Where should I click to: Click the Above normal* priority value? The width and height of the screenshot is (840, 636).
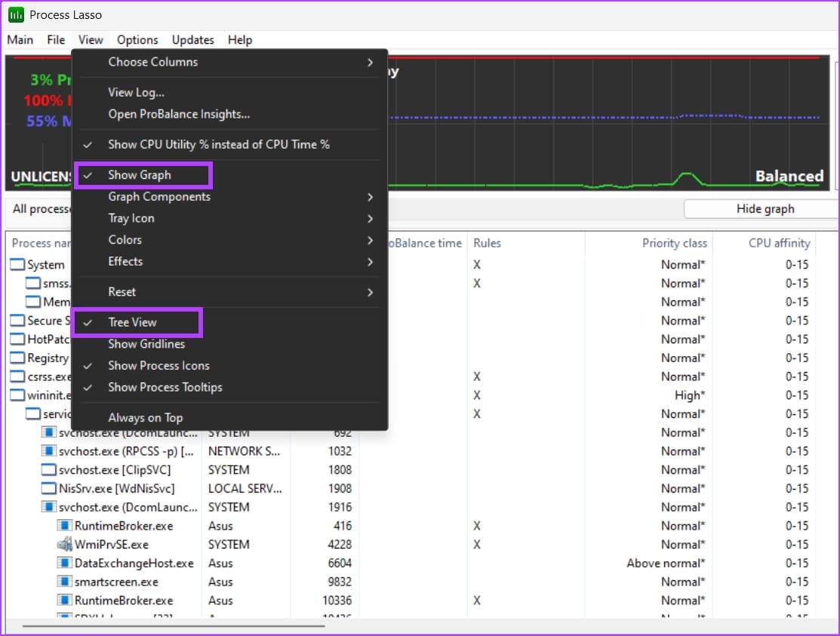tap(666, 563)
